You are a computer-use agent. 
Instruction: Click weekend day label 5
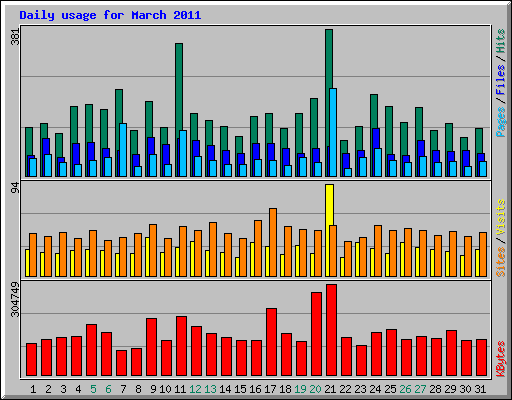[x=93, y=389]
